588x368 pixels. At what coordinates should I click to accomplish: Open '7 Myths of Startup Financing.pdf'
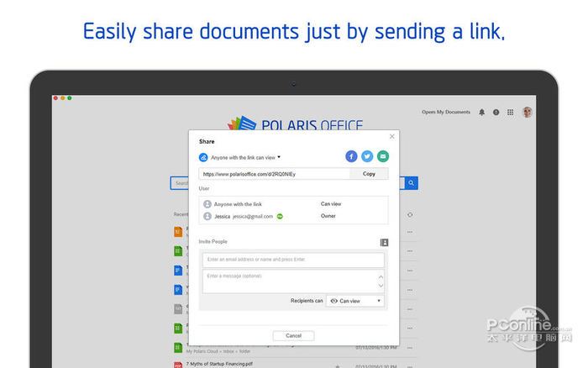219,364
